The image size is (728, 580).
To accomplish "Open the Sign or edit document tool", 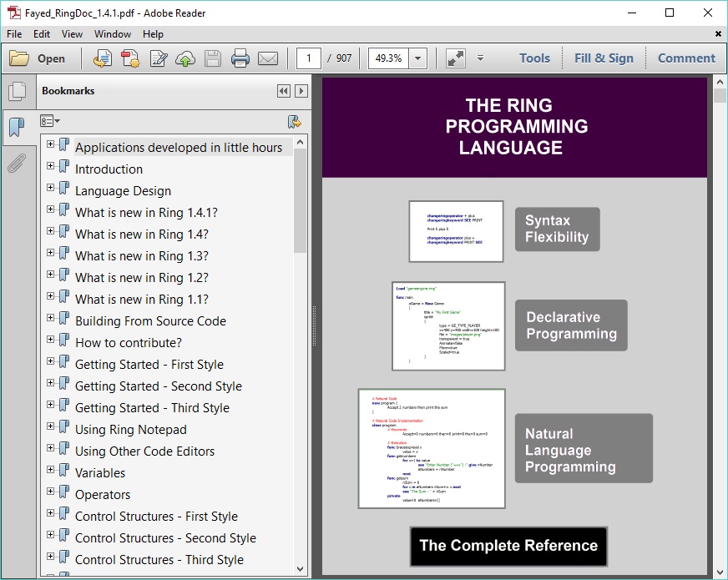I will [x=159, y=58].
